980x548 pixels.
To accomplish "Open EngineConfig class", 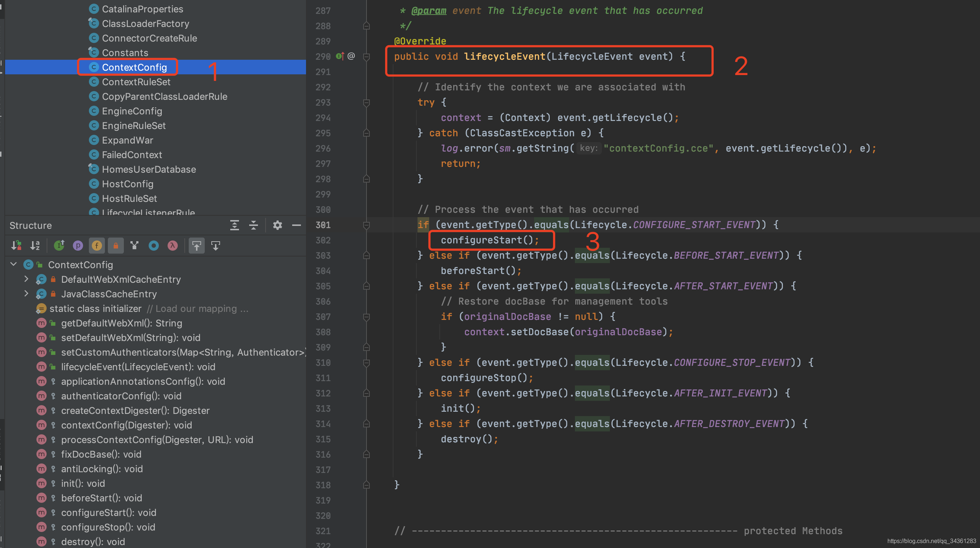I will tap(132, 111).
